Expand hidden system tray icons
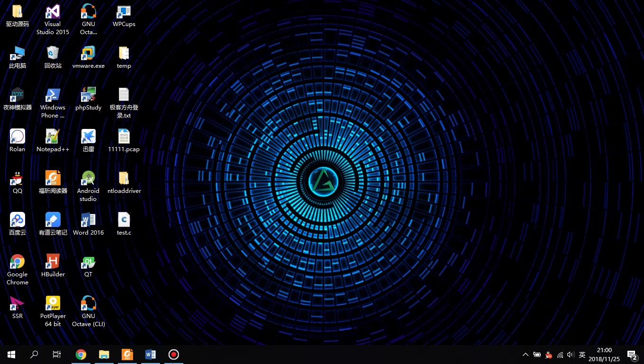 click(x=526, y=355)
